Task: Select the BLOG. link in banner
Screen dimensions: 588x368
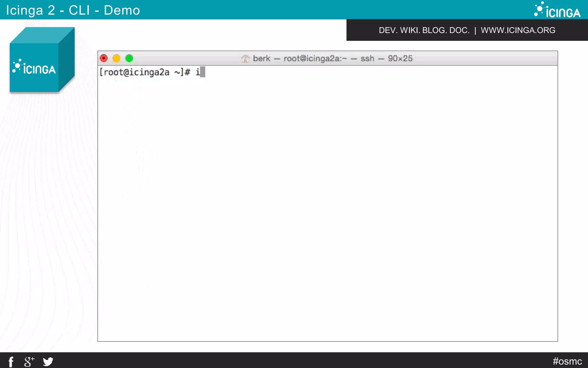Action: (434, 30)
